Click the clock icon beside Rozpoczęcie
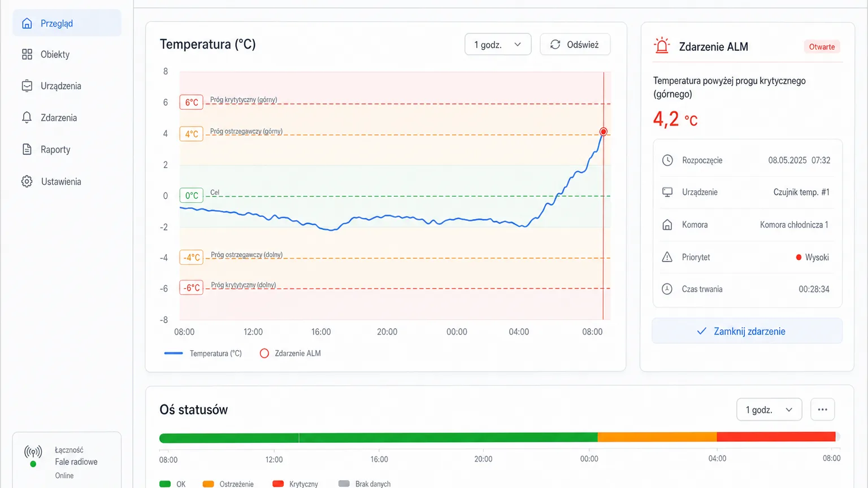Screen dimensions: 868x488 click(667, 160)
